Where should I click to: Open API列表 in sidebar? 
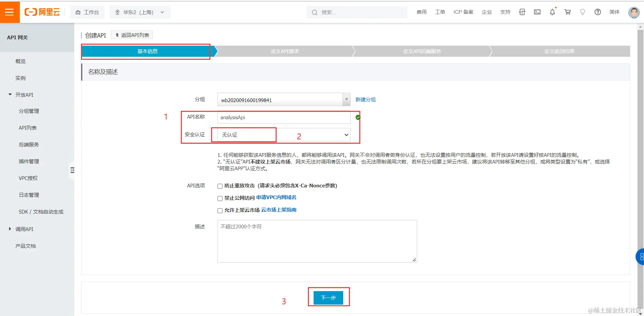[28, 128]
